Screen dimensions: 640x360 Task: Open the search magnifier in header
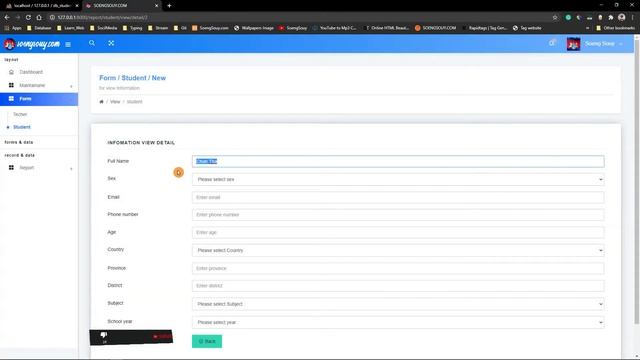click(92, 43)
